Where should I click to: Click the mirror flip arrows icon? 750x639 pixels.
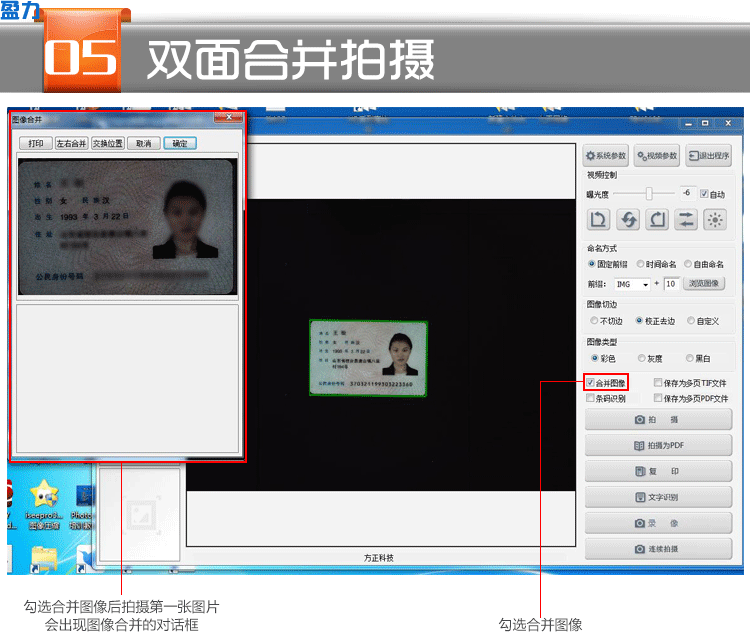pyautogui.click(x=686, y=220)
